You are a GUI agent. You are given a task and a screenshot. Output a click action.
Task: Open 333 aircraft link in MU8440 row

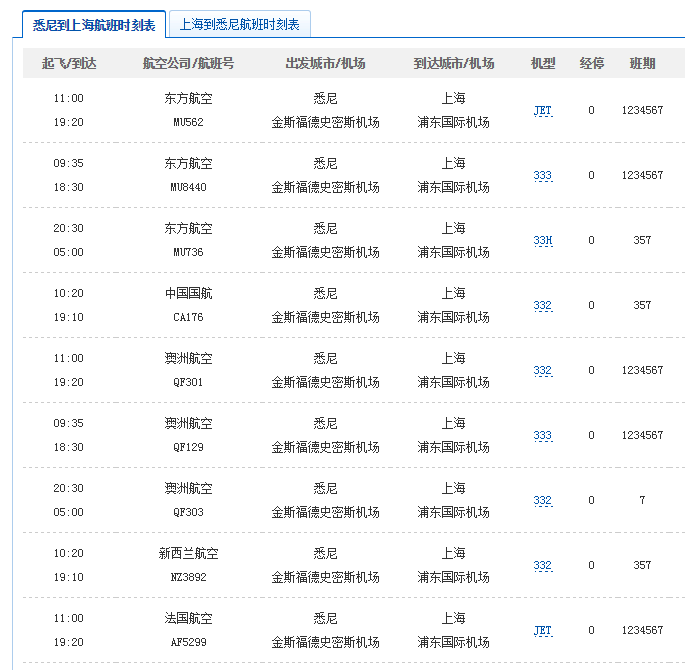[x=543, y=175]
